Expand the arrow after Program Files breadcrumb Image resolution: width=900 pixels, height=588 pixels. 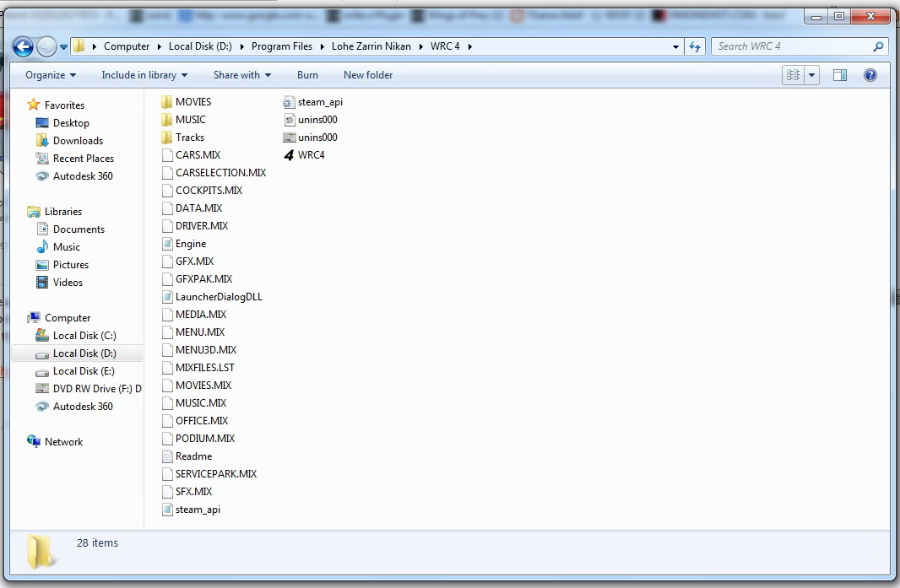[322, 46]
